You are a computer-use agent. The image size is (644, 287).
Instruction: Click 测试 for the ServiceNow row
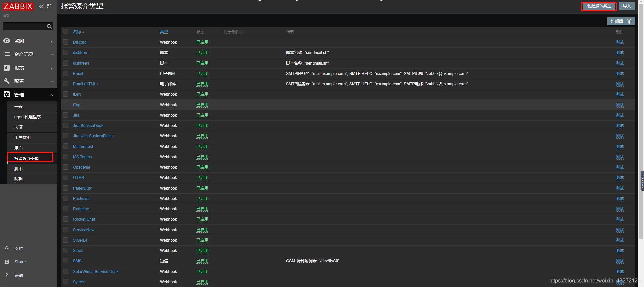click(x=619, y=230)
